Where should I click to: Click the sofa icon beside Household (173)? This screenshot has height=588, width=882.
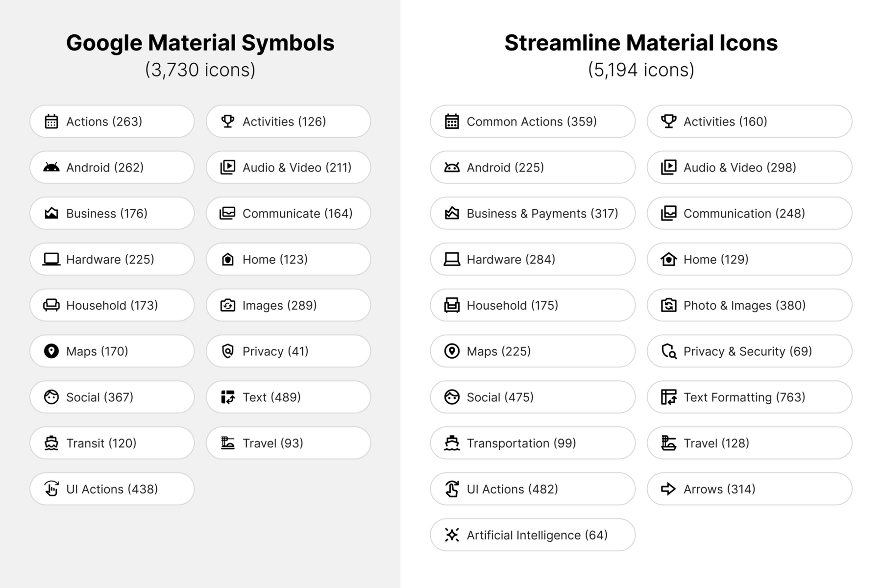pos(51,305)
